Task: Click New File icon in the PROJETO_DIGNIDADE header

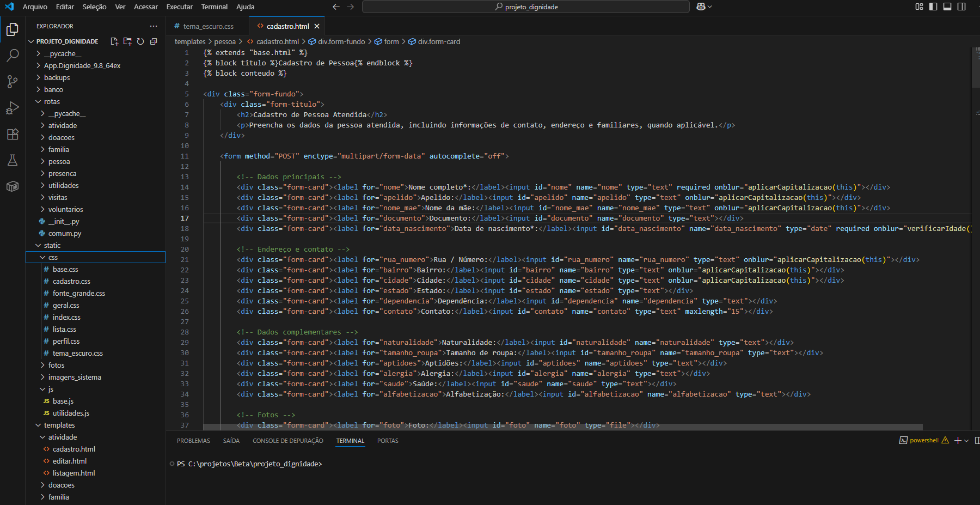Action: pyautogui.click(x=114, y=41)
